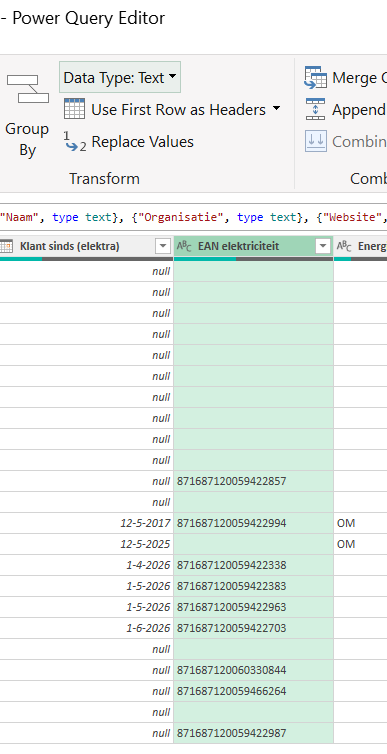The width and height of the screenshot is (387, 754).
Task: Click the Use First Row as Headers table icon
Action: 74,109
